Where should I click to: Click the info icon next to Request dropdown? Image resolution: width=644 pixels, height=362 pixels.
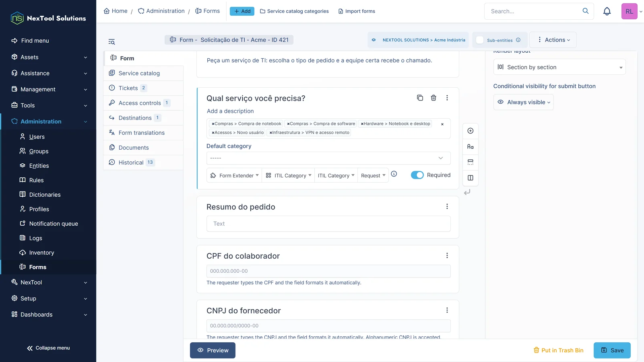394,174
